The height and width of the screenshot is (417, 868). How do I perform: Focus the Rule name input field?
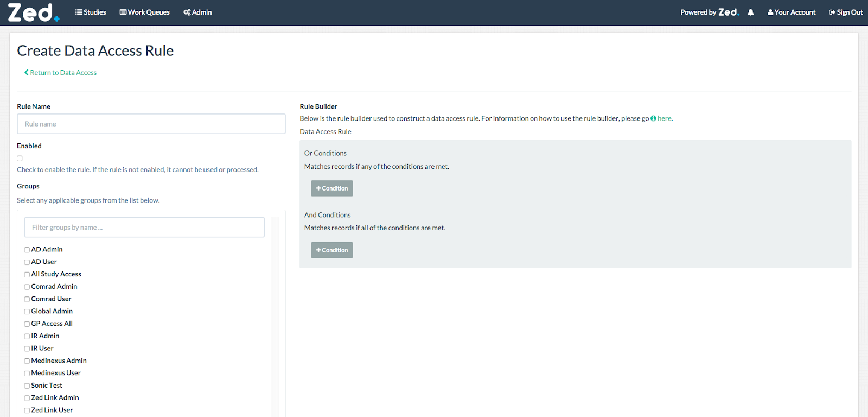pos(151,124)
